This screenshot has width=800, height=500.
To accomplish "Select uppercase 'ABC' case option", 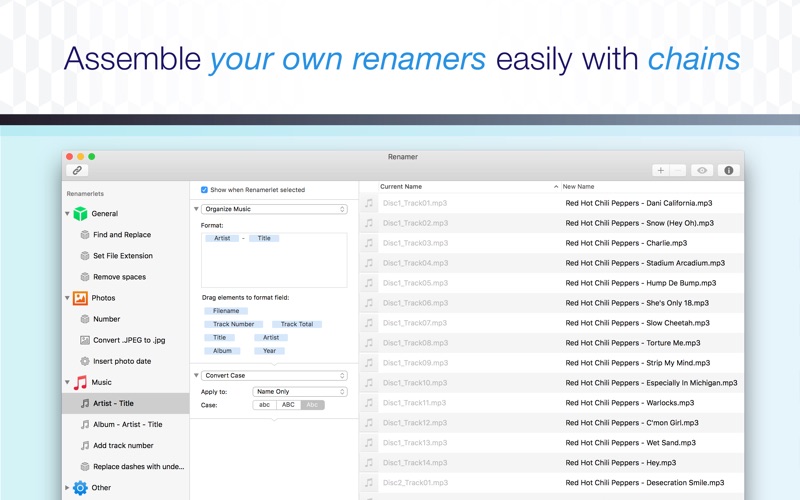I will pyautogui.click(x=288, y=404).
